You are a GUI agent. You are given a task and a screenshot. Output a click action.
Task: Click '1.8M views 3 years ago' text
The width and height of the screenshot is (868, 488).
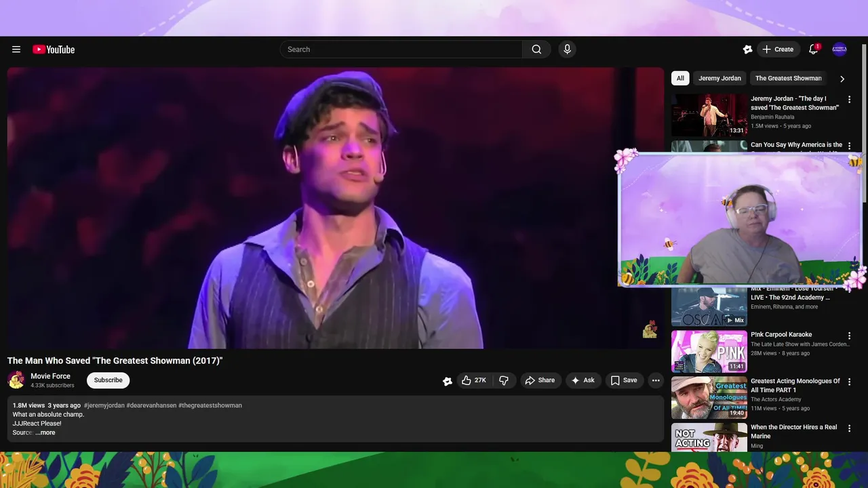[x=46, y=405]
